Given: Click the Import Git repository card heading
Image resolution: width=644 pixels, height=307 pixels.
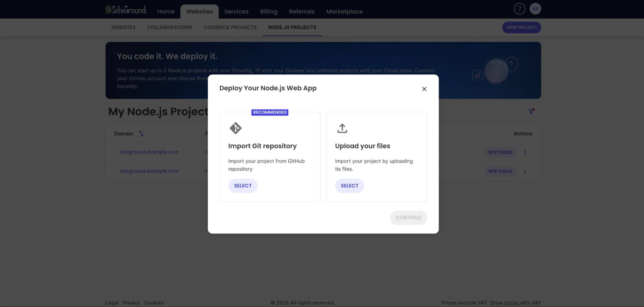Looking at the screenshot, I should 262,146.
